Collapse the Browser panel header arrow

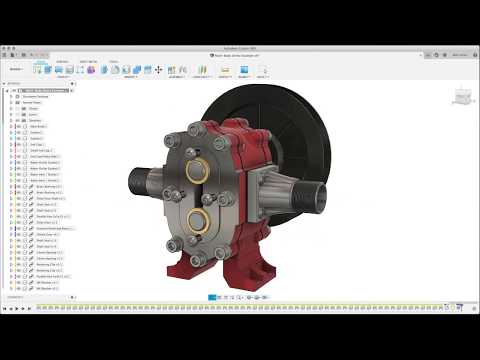coord(4,84)
